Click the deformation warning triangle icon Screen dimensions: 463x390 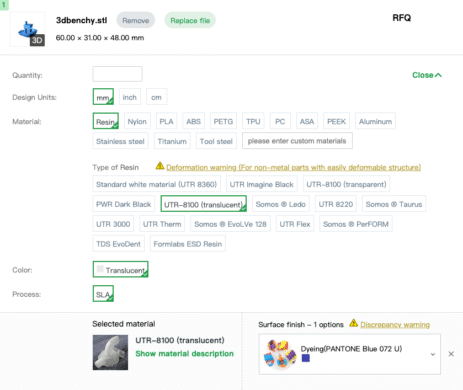point(160,165)
